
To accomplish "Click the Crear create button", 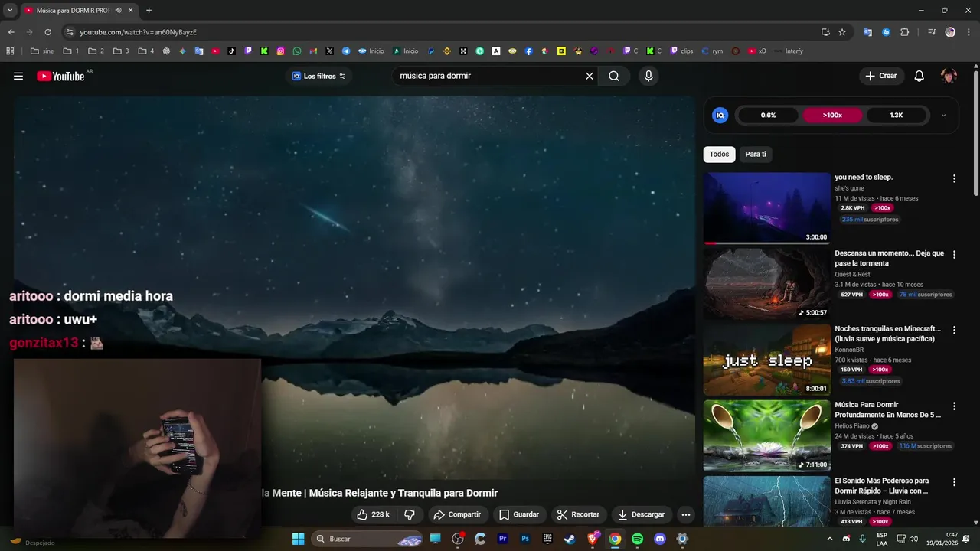I will pyautogui.click(x=881, y=76).
